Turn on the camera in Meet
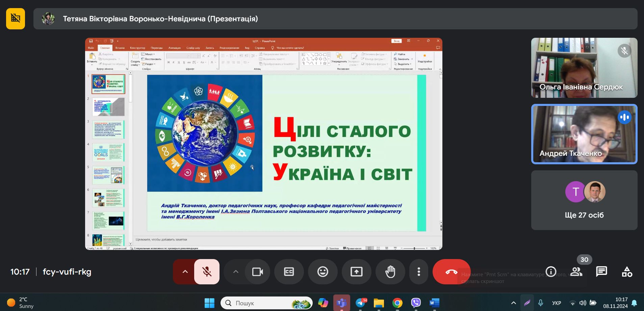 pos(258,272)
